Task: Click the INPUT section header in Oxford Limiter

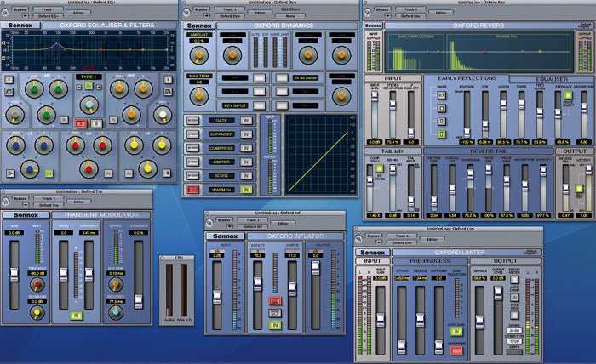Action: tap(373, 261)
